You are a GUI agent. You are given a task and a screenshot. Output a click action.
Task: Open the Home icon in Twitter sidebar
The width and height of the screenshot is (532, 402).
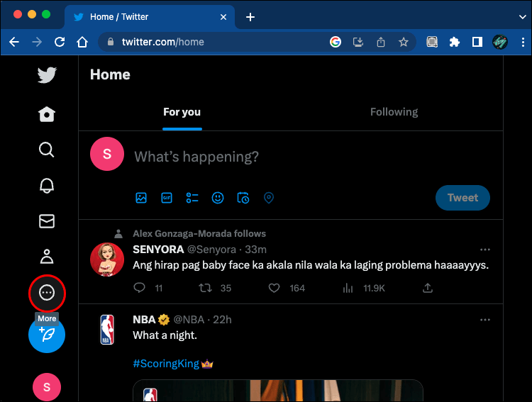(47, 114)
